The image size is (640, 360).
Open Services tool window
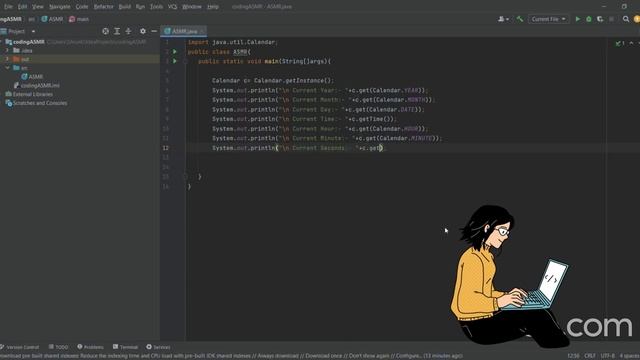point(158,347)
